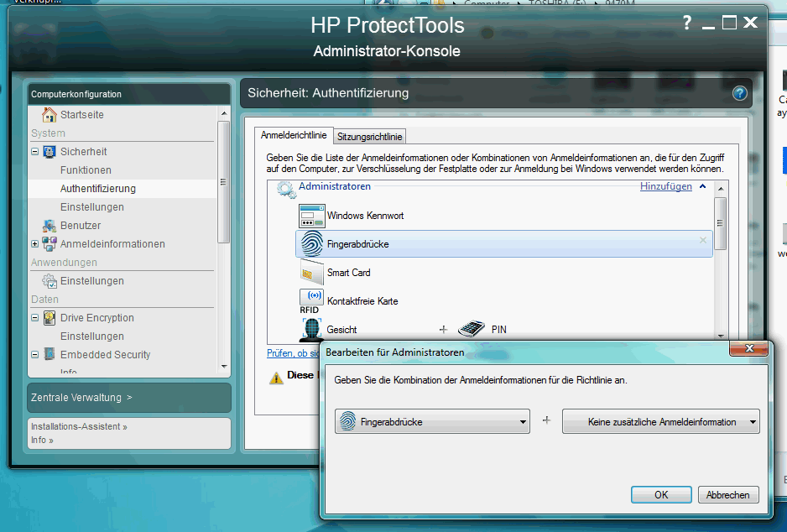This screenshot has height=532, width=787.
Task: Click the Sicherheit shield icon
Action: (50, 152)
